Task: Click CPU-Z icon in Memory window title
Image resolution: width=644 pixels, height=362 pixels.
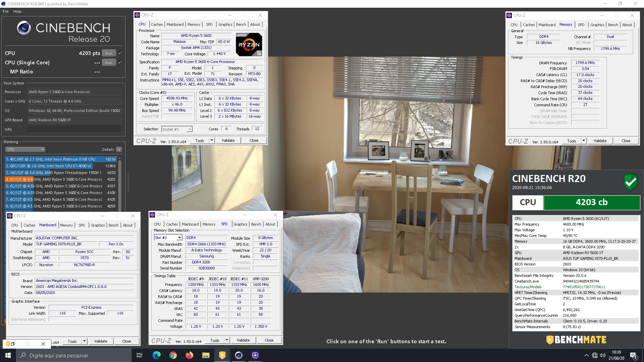Action: click(x=509, y=15)
